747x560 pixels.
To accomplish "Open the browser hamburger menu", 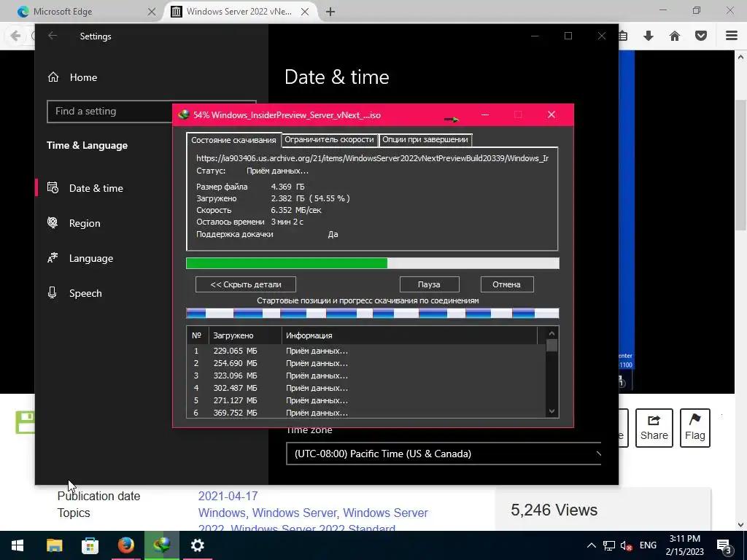I will (732, 36).
